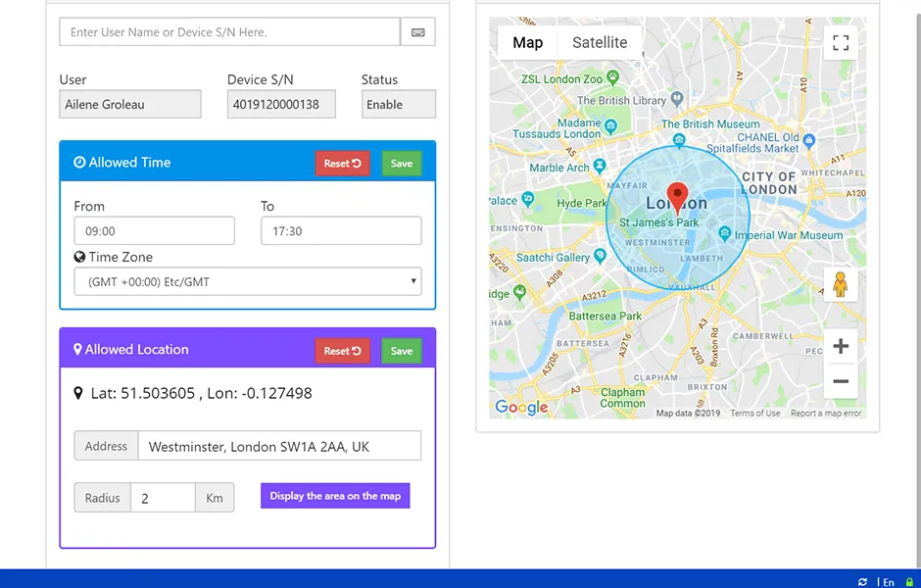Switch to the Satellite map view
Viewport: 921px width, 588px height.
(x=600, y=42)
